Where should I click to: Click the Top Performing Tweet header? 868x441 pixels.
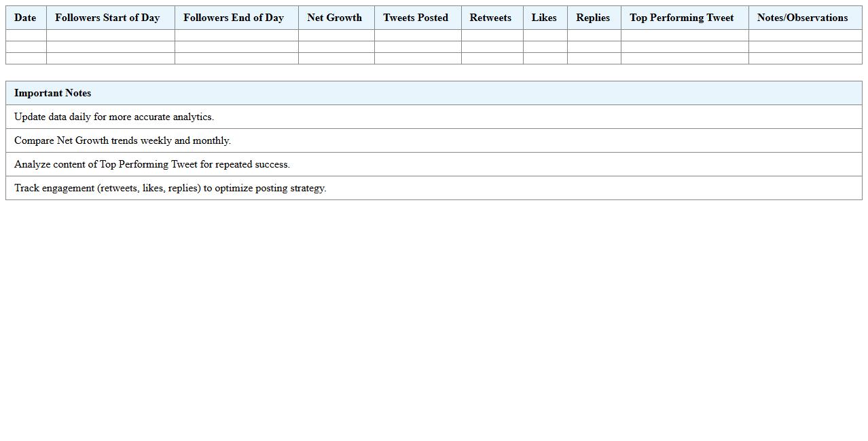click(682, 18)
